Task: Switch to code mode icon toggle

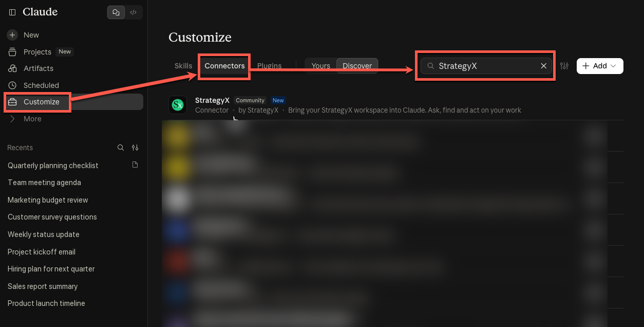Action: point(133,12)
